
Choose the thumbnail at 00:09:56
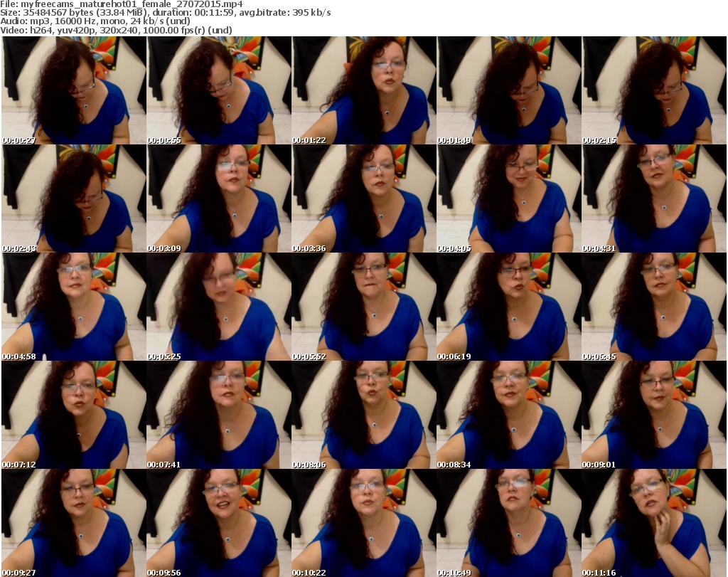[219, 523]
